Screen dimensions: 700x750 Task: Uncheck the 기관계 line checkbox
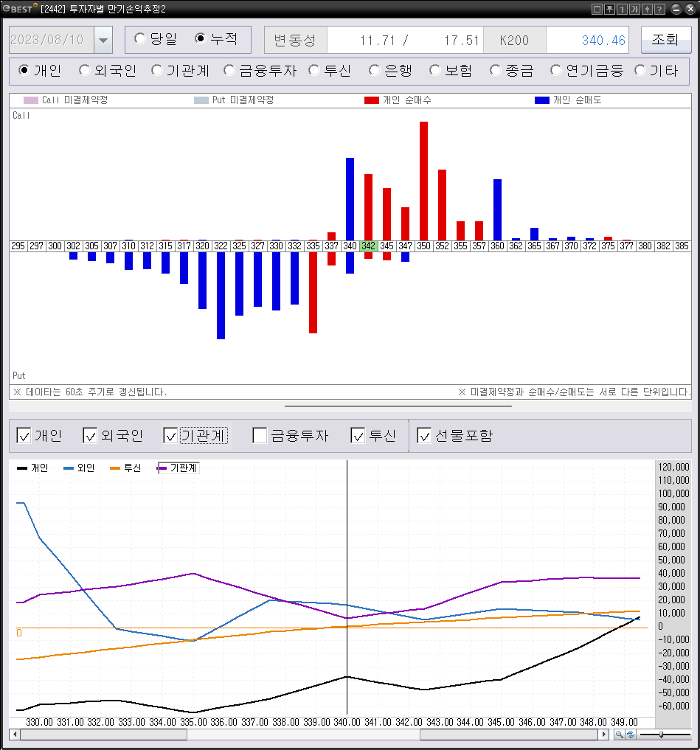pos(170,435)
